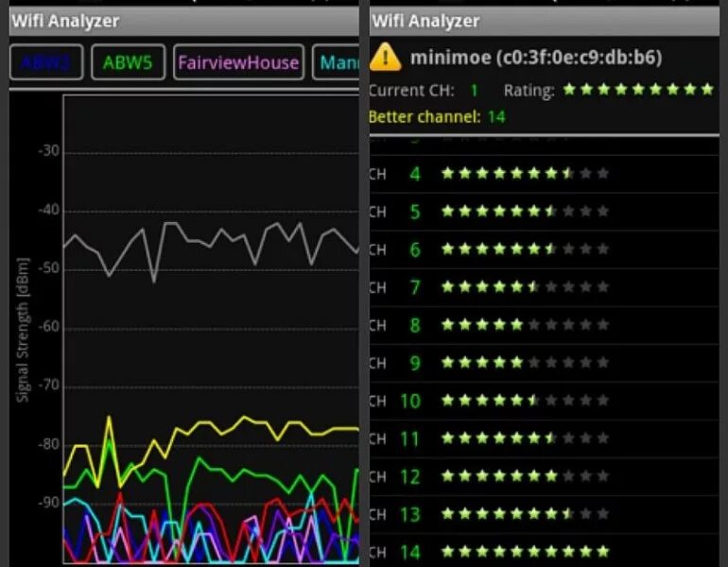The image size is (728, 567).
Task: Tap the Rating stars in the header
Action: pos(638,89)
